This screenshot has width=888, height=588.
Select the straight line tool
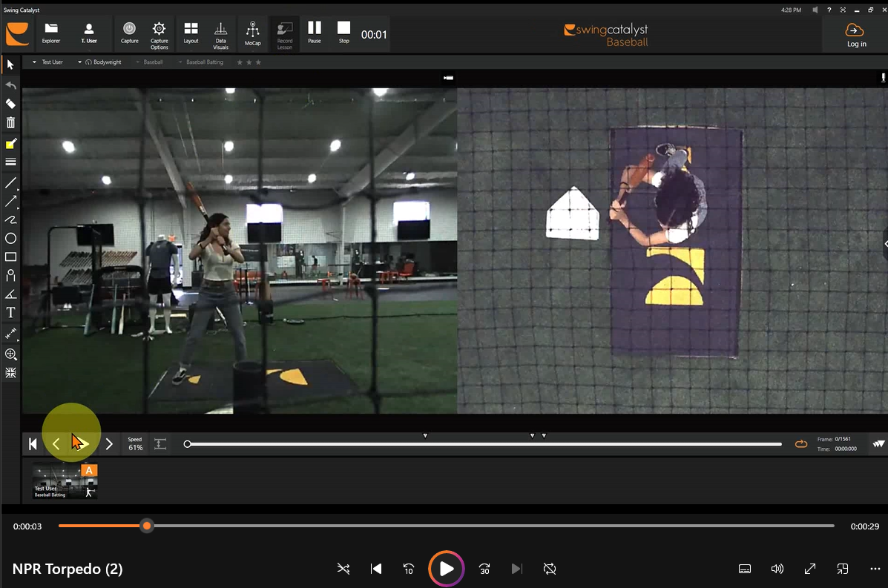coord(10,183)
